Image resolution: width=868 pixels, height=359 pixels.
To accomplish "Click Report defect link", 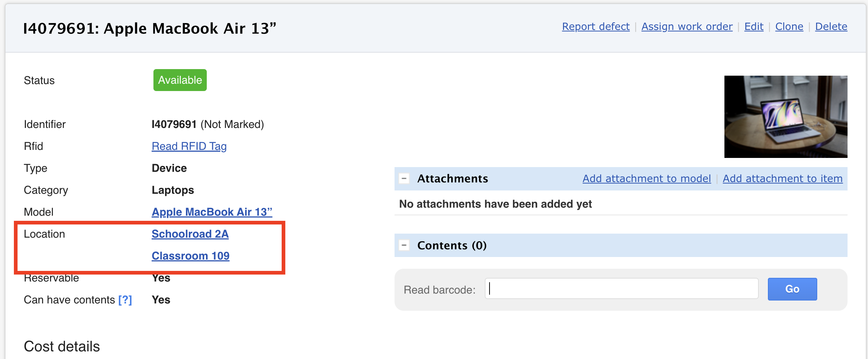I will tap(595, 26).
